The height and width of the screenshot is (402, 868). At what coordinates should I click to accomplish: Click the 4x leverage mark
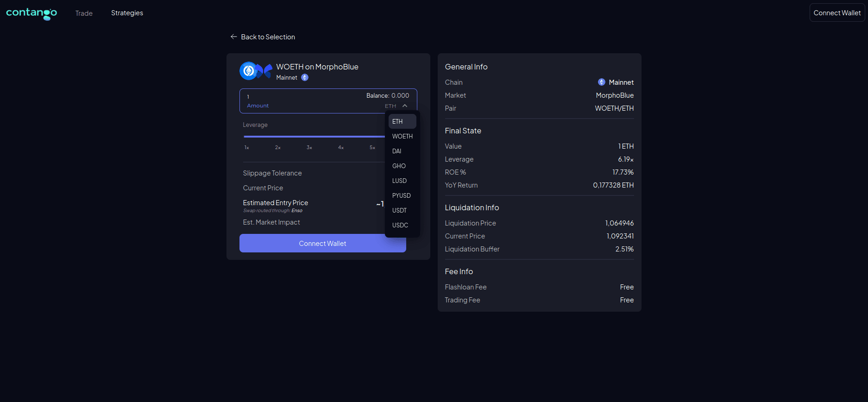pyautogui.click(x=341, y=147)
